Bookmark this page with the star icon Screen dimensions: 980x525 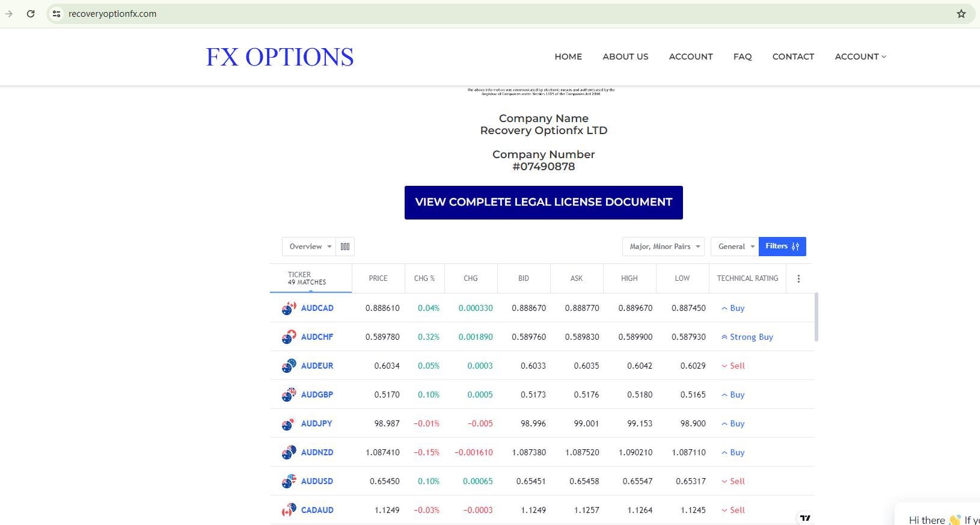pyautogui.click(x=961, y=14)
